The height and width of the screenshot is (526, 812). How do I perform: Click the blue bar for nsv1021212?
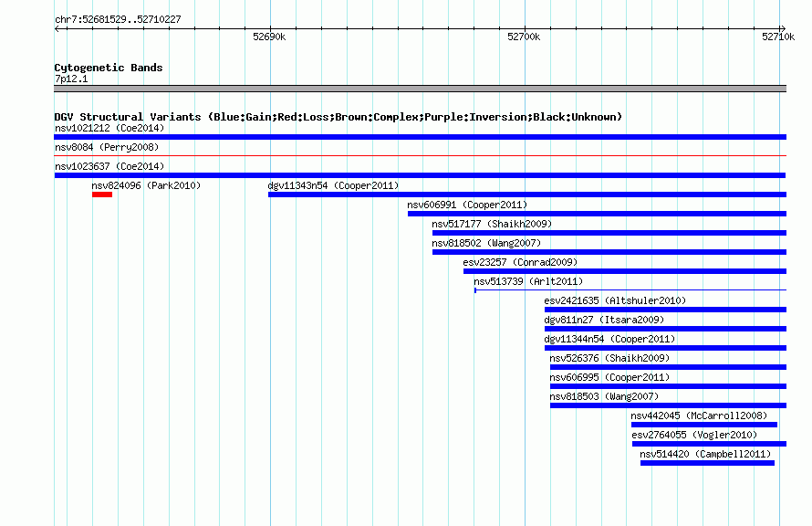[x=420, y=137]
